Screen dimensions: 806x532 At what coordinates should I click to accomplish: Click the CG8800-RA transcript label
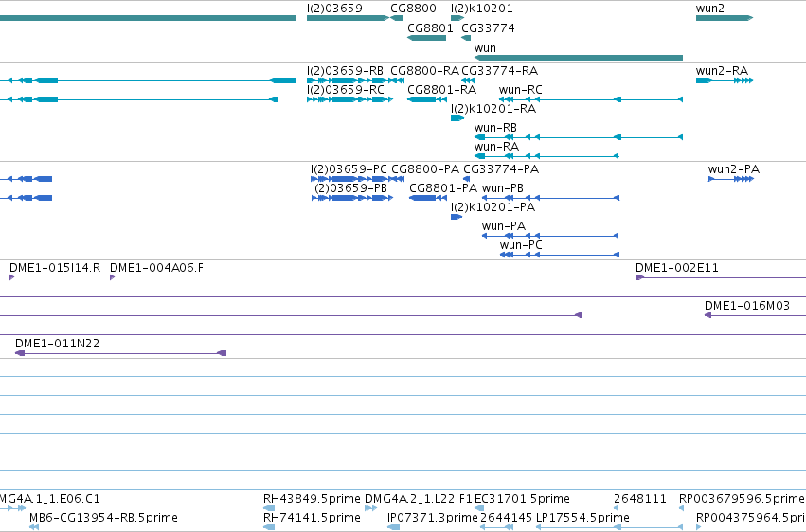(424, 71)
